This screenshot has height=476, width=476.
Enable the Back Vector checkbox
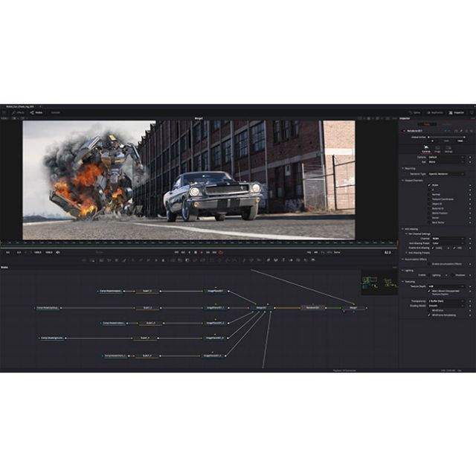[x=429, y=222]
